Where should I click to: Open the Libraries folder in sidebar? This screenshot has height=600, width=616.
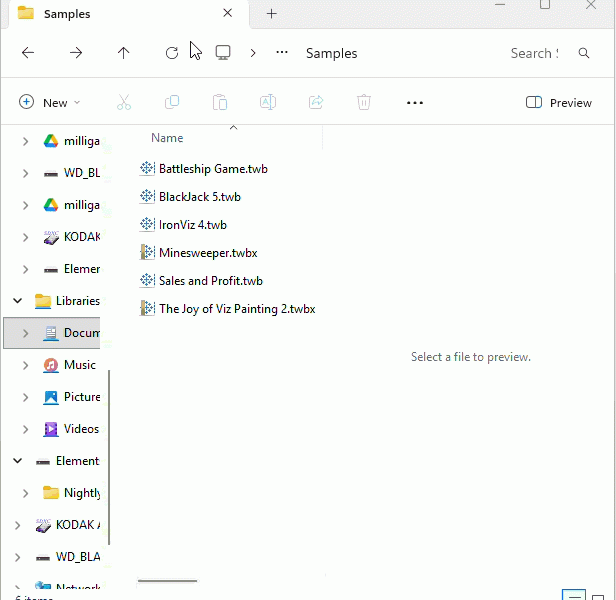click(x=67, y=301)
